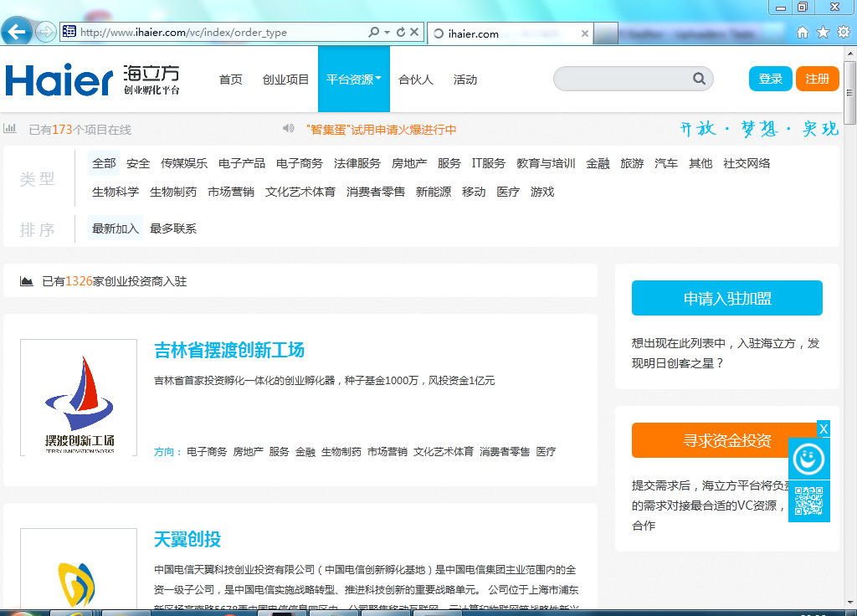Open favorites star icon
The height and width of the screenshot is (616, 857).
pos(824,33)
